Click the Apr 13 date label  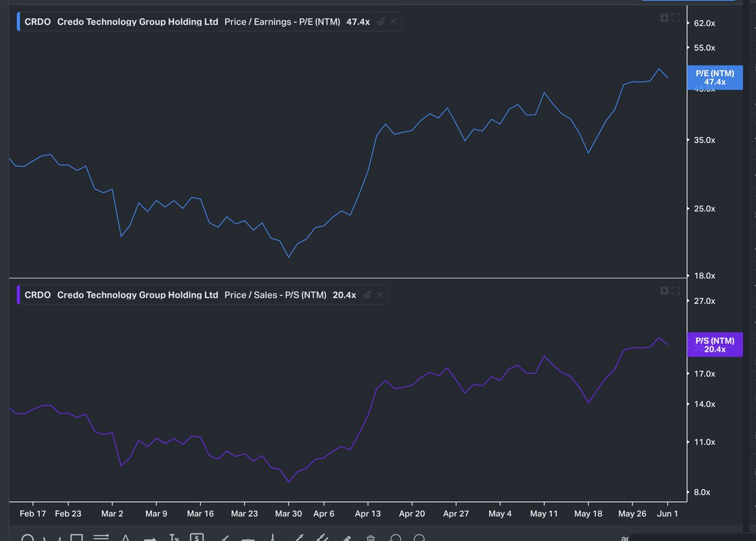[368, 514]
